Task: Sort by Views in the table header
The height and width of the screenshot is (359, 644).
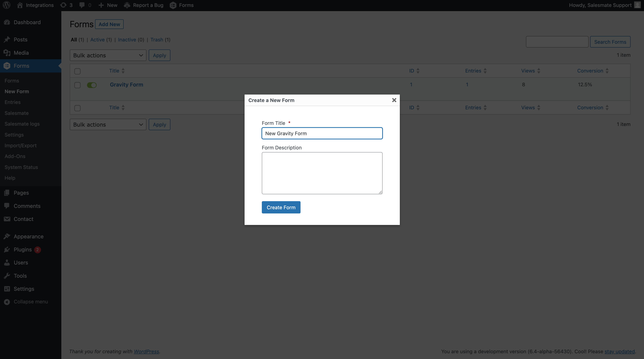Action: click(531, 71)
